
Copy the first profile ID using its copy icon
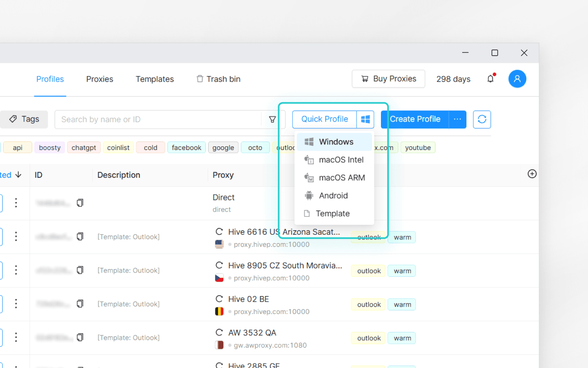[80, 202]
